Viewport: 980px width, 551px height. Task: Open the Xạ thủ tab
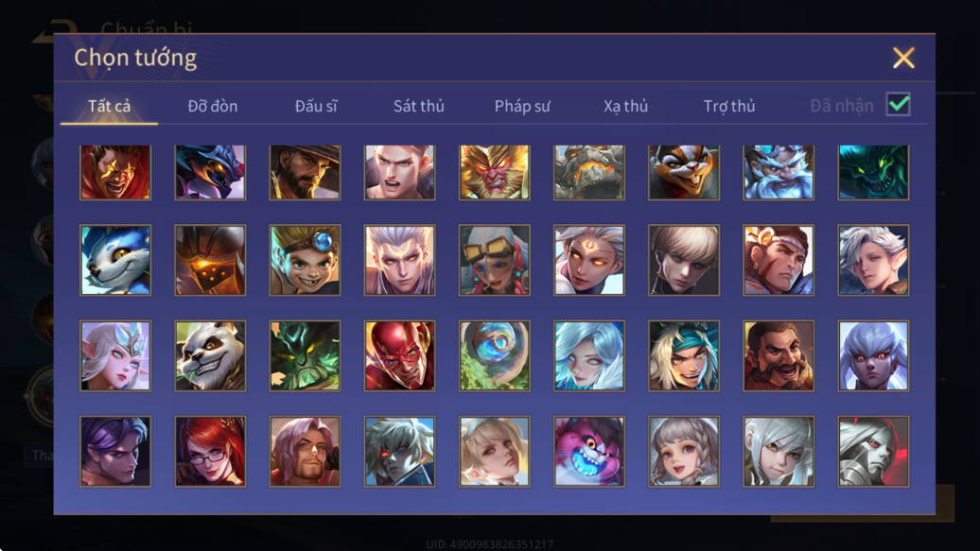coord(625,106)
